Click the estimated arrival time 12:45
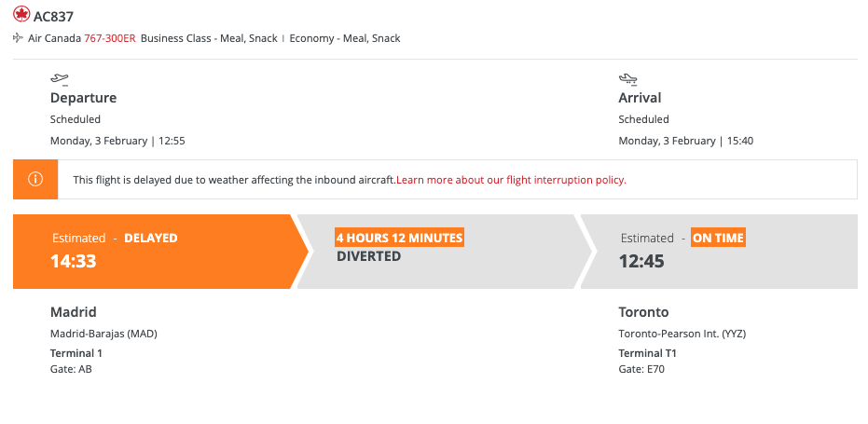The width and height of the screenshot is (868, 424). pyautogui.click(x=641, y=261)
